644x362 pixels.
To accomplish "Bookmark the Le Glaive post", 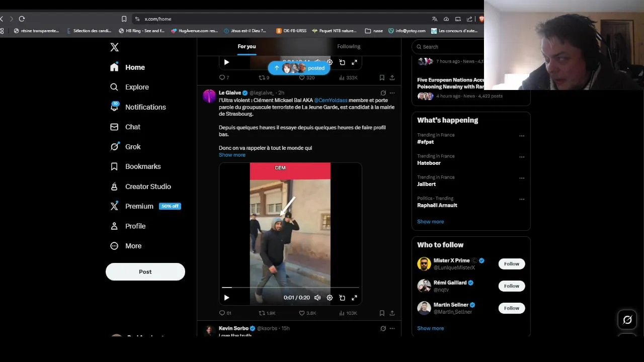I will 382,313.
